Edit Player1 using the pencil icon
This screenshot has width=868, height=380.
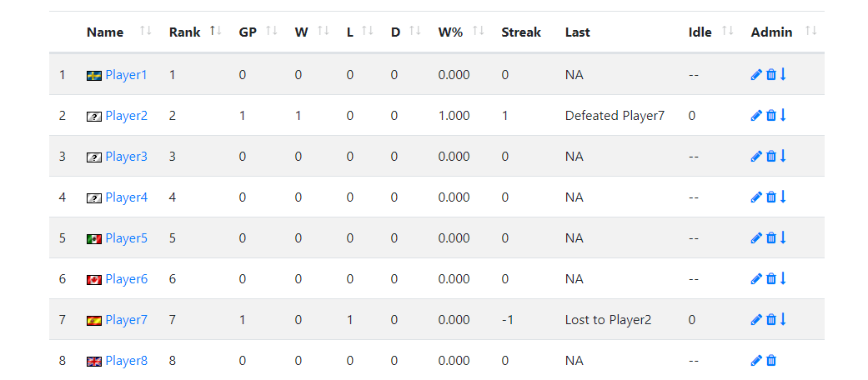point(756,75)
